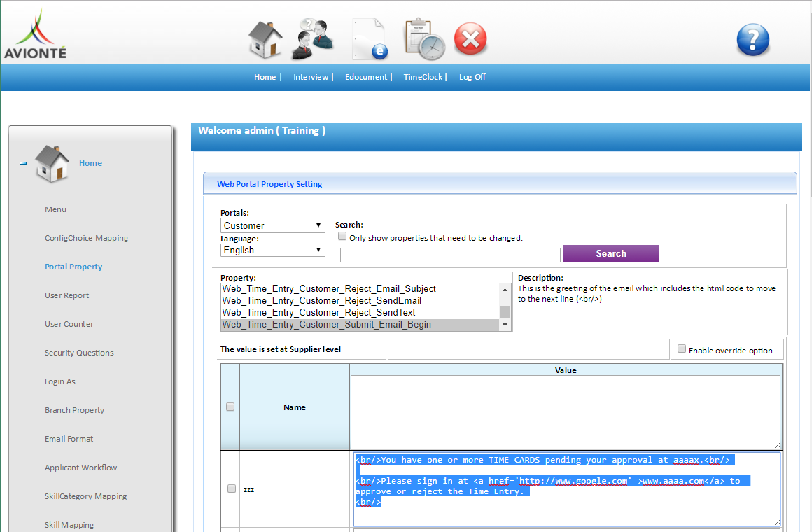Open Menu in the sidebar
The image size is (812, 532).
click(x=55, y=209)
